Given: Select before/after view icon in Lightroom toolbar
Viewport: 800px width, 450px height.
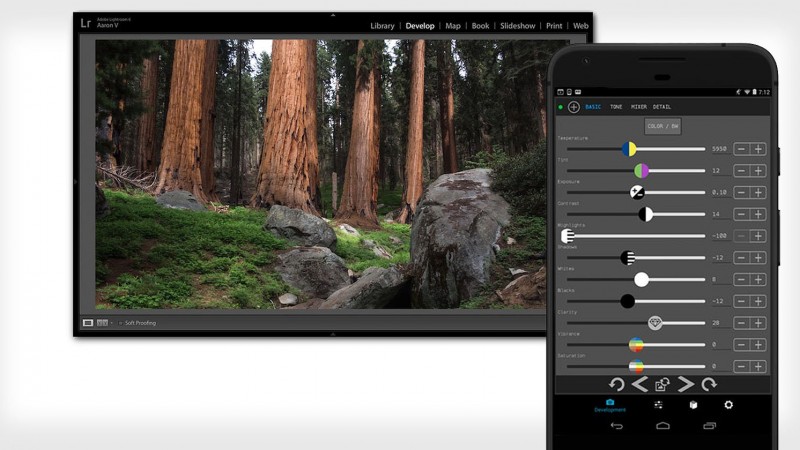Looking at the screenshot, I should [x=102, y=323].
